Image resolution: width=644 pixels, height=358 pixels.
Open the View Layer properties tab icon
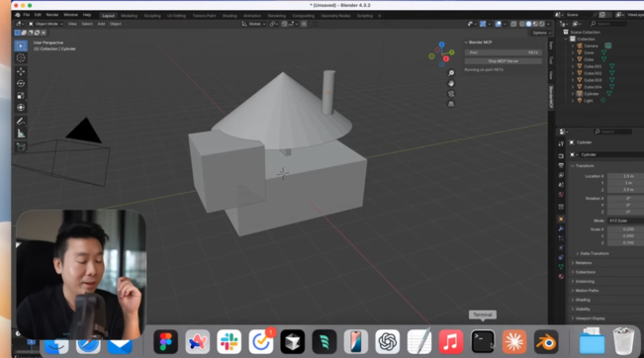click(x=561, y=175)
